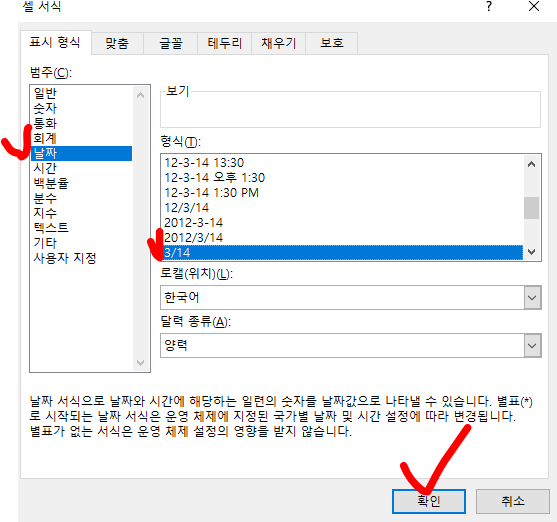This screenshot has width=557, height=522.
Task: Open the 맞춤 tab
Action: tap(117, 43)
